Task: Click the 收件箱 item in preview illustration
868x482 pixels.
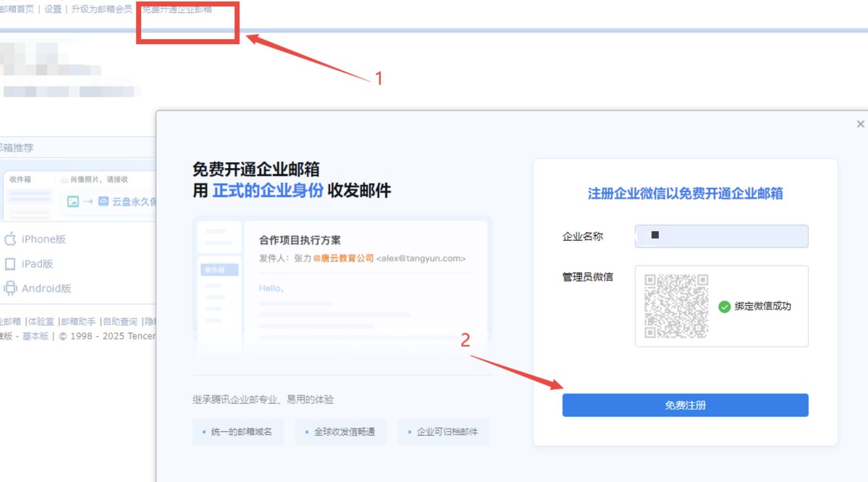Action: coord(220,269)
